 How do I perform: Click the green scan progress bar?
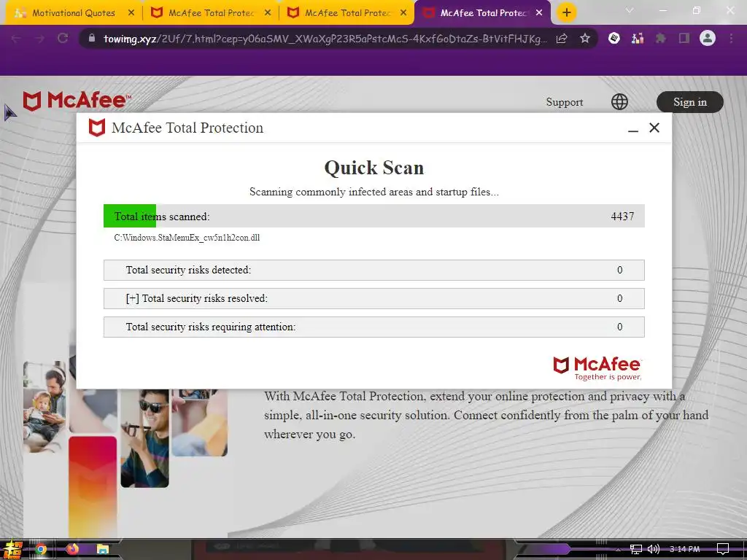(x=130, y=216)
